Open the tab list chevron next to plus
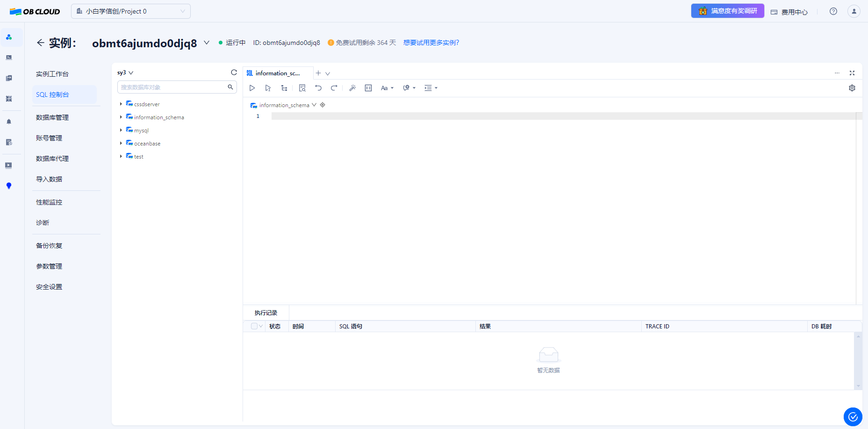This screenshot has width=868, height=429. click(328, 73)
